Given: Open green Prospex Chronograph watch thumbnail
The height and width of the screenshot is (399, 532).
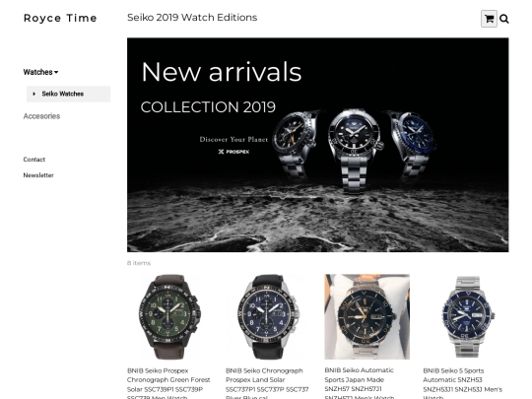Looking at the screenshot, I should (169, 316).
